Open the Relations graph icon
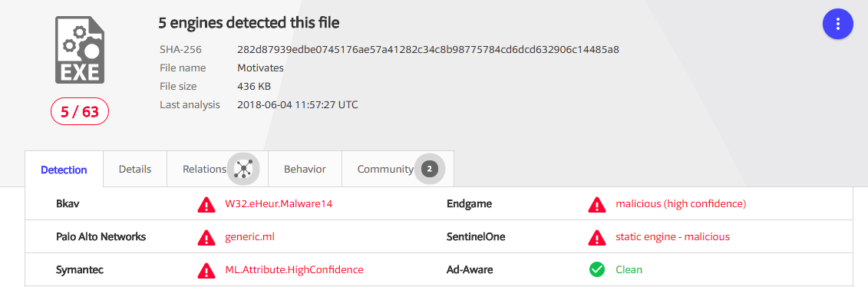The image size is (868, 287). pyautogui.click(x=243, y=169)
